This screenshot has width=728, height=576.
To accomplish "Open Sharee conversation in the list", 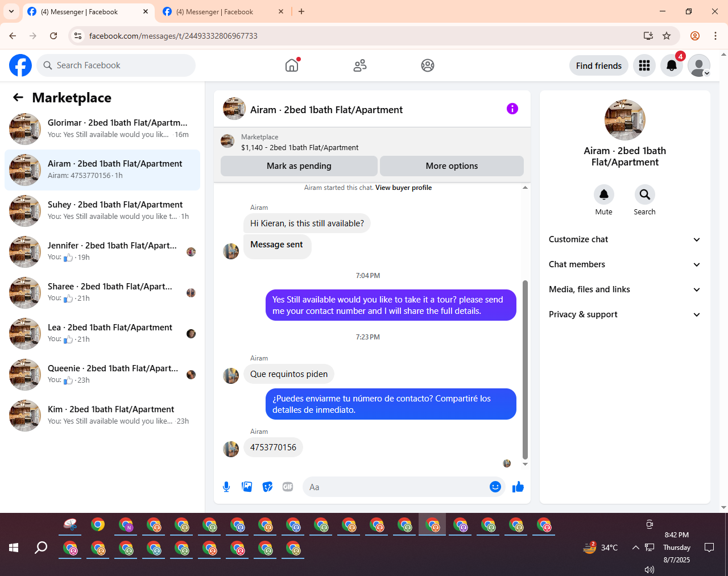I will point(102,293).
